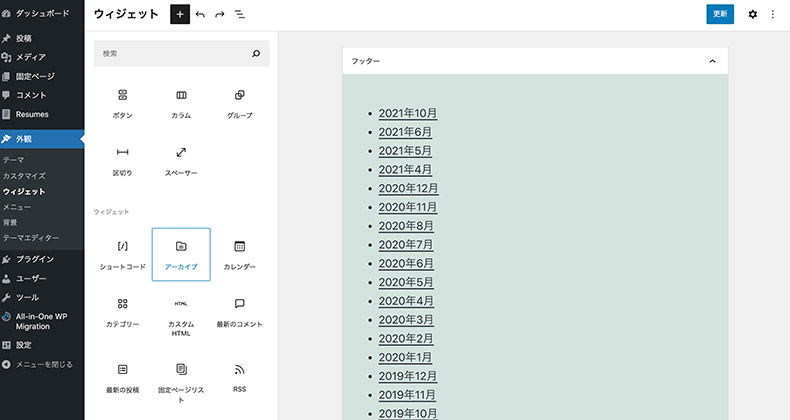
Task: Click the 2019年11月 archive link
Action: [x=407, y=395]
